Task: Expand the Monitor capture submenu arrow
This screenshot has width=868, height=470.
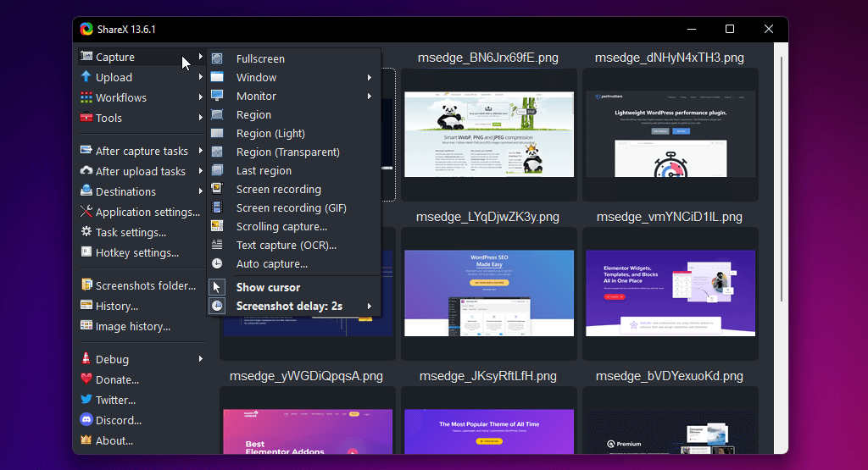Action: pyautogui.click(x=370, y=97)
